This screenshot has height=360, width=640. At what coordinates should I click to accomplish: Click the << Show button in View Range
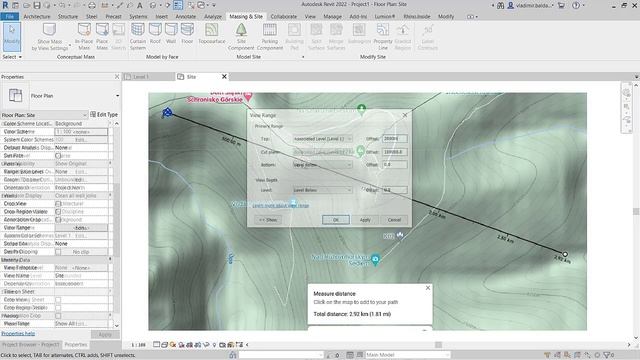pos(268,220)
